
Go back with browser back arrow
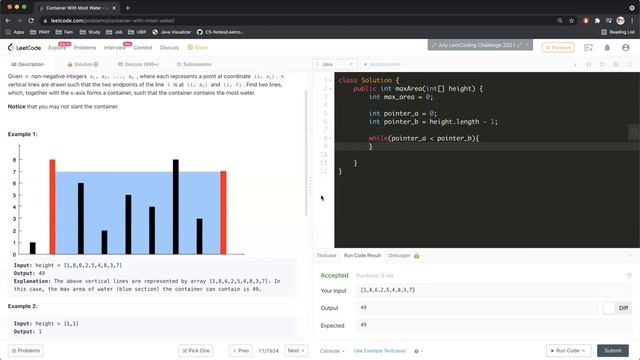pyautogui.click(x=8, y=20)
